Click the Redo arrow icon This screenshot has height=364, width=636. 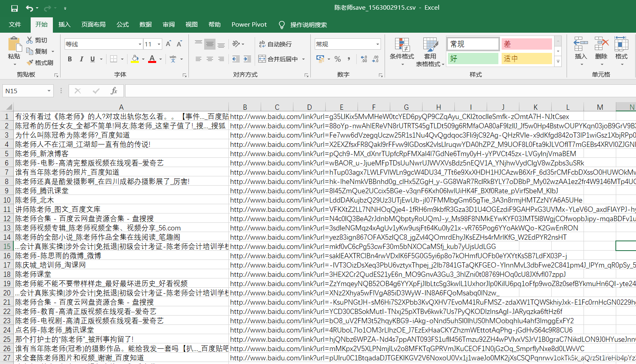tap(47, 8)
